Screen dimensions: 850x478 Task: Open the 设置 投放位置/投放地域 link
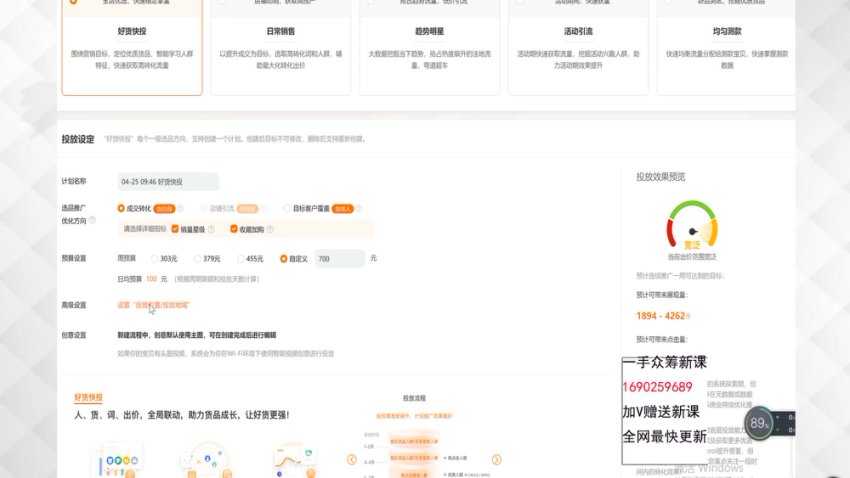[x=153, y=305]
